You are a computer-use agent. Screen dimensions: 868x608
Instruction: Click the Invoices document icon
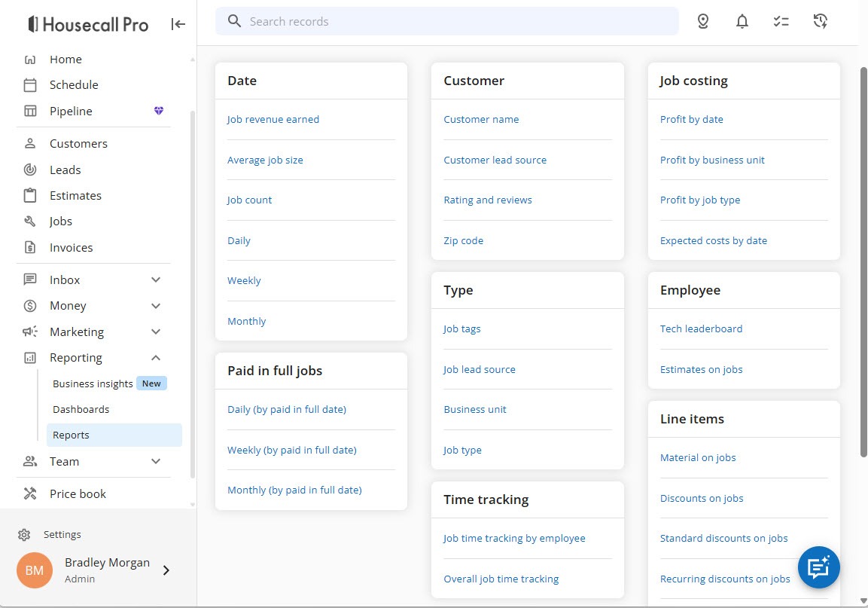[30, 247]
